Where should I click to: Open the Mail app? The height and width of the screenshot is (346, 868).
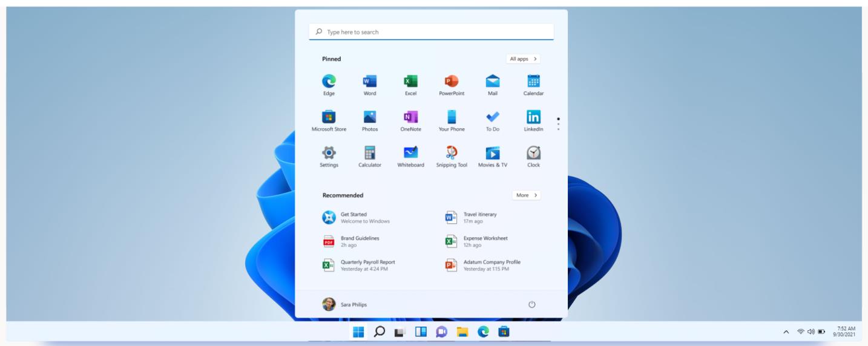(x=493, y=85)
